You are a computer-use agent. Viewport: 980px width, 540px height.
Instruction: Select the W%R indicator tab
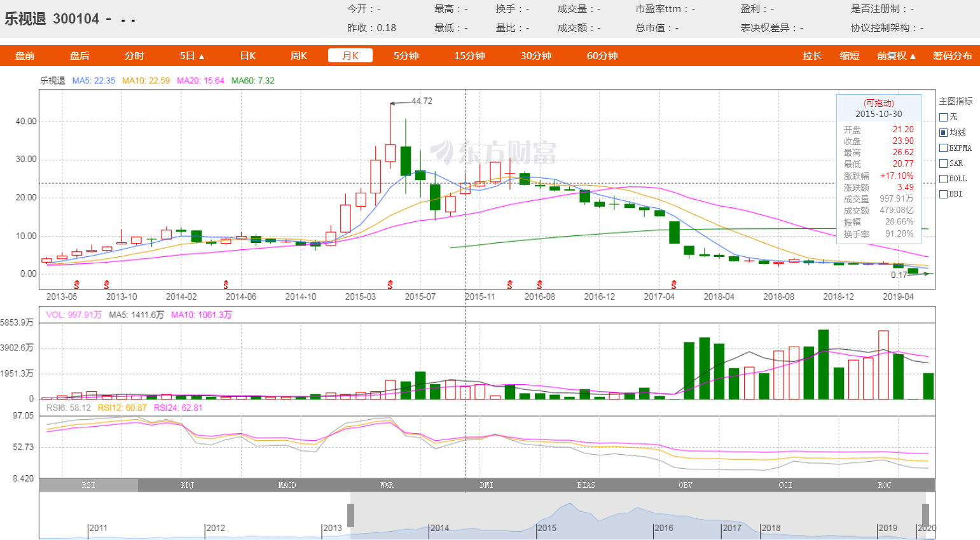[387, 485]
